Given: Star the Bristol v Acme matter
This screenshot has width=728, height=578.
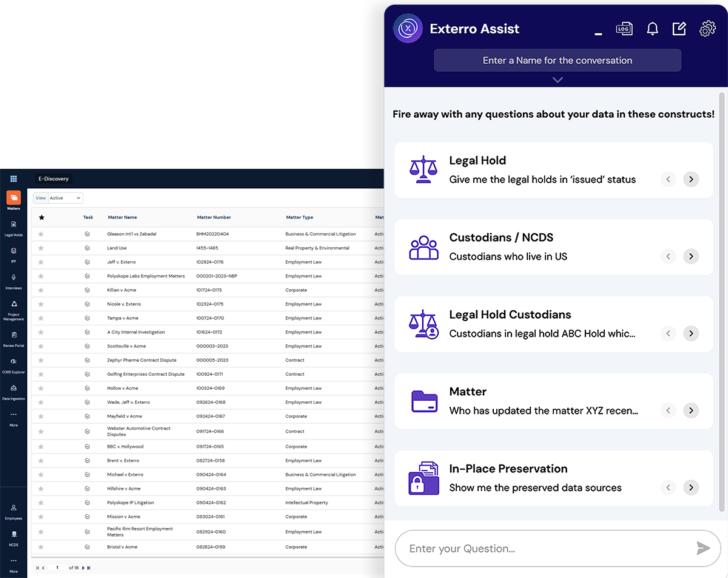Looking at the screenshot, I should 41,547.
